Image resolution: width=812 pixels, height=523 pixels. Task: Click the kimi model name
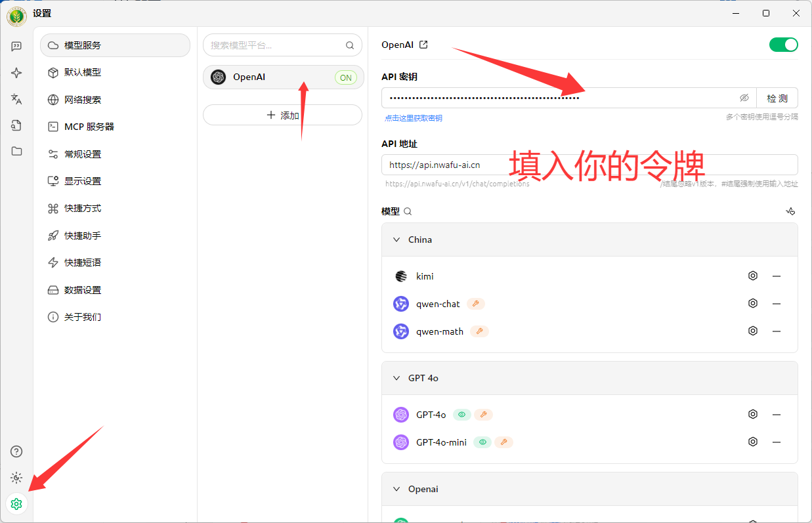coord(425,276)
